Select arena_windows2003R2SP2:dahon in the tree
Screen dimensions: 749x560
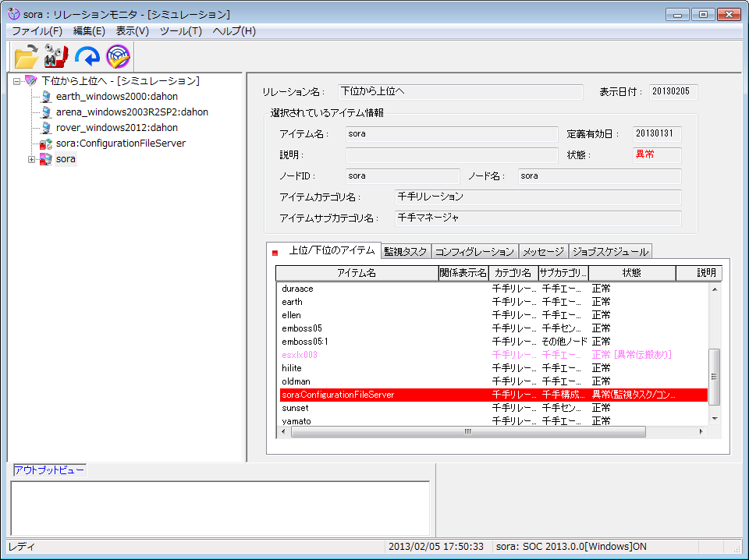click(x=132, y=112)
